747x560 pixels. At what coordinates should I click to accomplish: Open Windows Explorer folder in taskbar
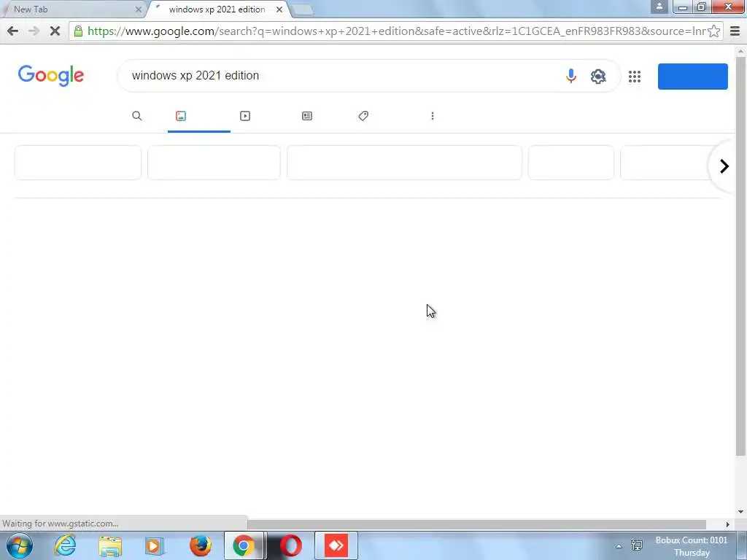110,545
